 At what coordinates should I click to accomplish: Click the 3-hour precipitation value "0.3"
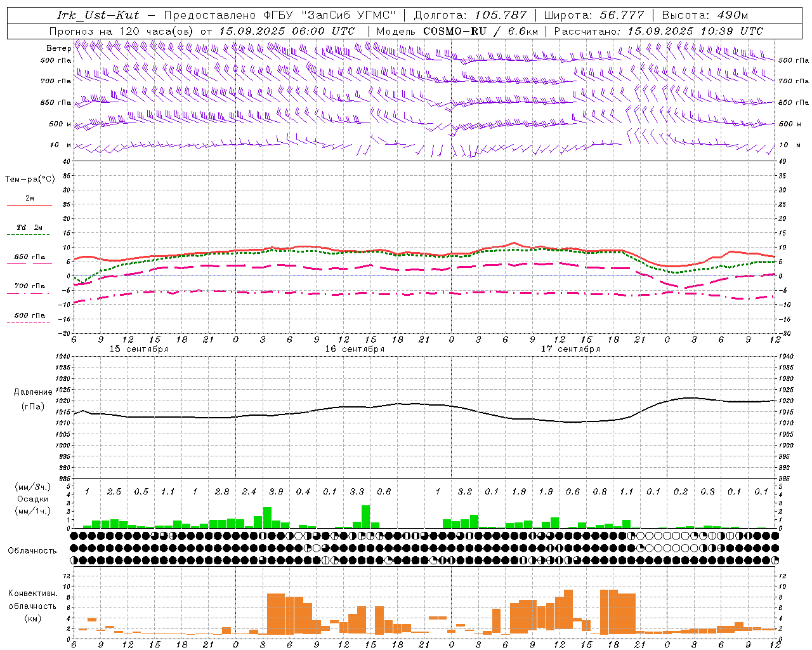tap(707, 492)
